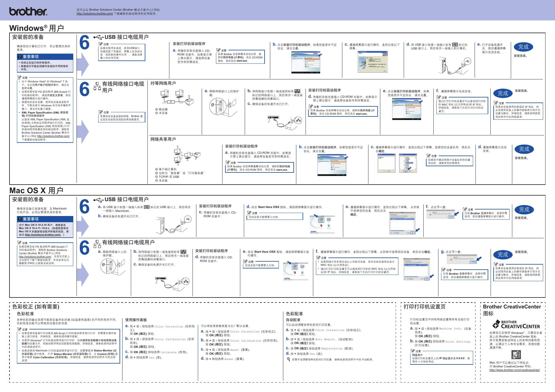
Task: Click inline network port symbol in 对等网络 step b
Action: click(298, 91)
